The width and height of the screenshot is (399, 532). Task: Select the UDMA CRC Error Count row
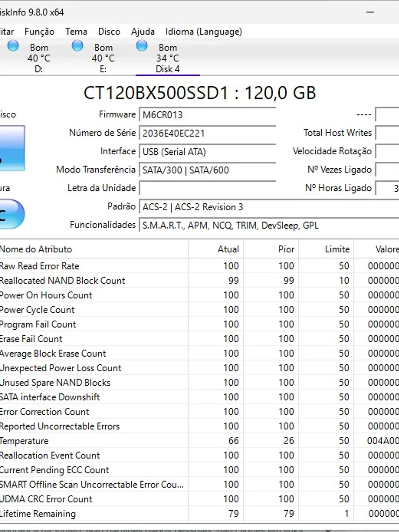[x=199, y=499]
